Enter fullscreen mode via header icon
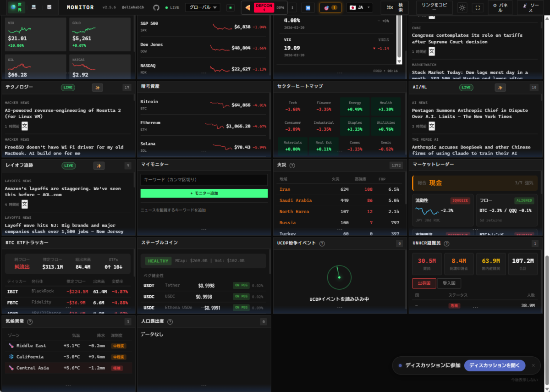 [x=478, y=8]
